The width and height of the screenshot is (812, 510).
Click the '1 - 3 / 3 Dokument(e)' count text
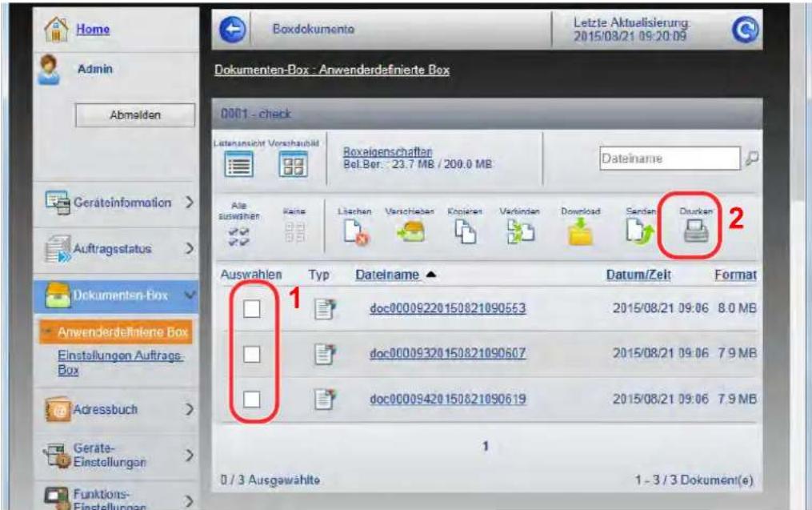[x=694, y=480]
